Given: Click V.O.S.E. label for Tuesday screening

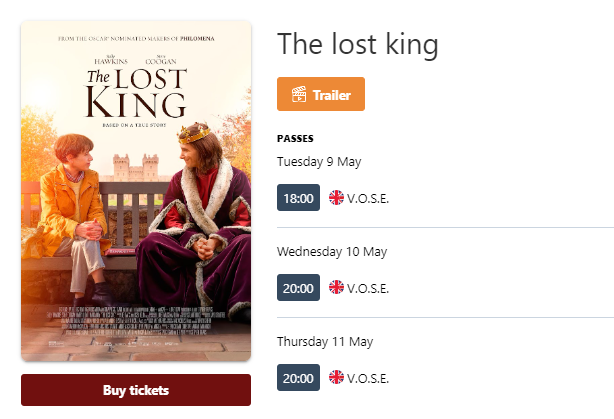Looking at the screenshot, I should click(368, 199).
